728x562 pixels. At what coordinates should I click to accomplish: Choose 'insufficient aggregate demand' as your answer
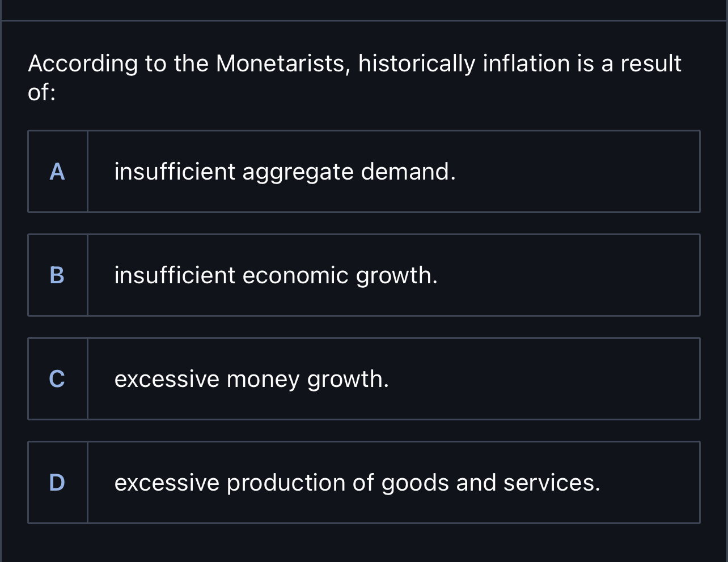285,171
